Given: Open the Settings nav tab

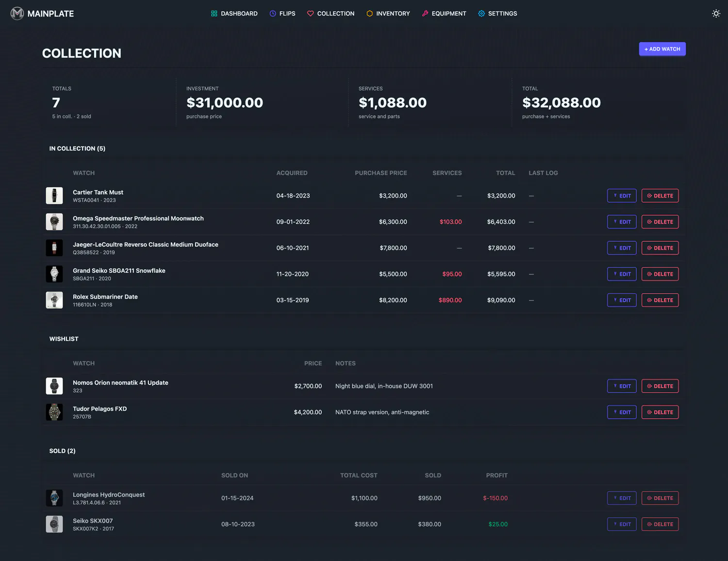Looking at the screenshot, I should click(497, 14).
